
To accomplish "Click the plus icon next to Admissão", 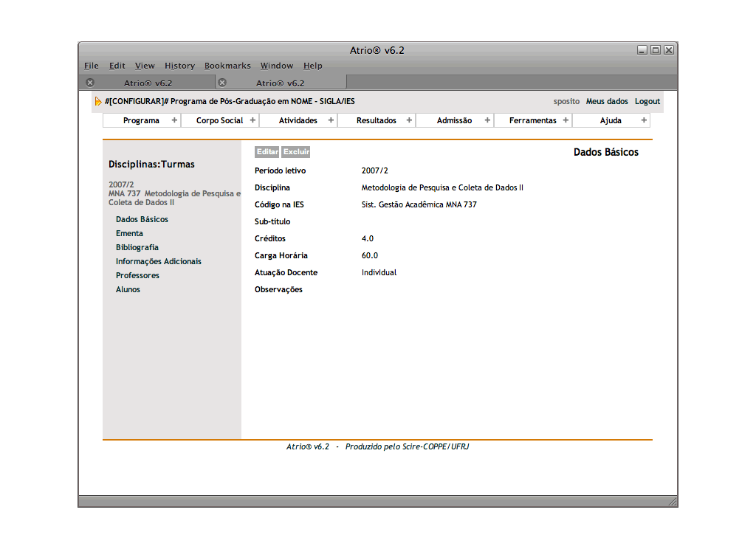I will coord(487,120).
